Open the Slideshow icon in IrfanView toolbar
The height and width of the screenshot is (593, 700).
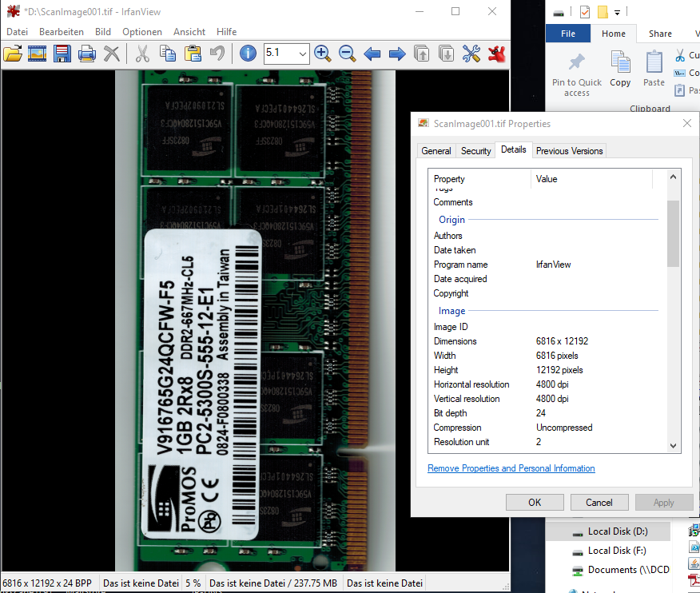tap(37, 54)
